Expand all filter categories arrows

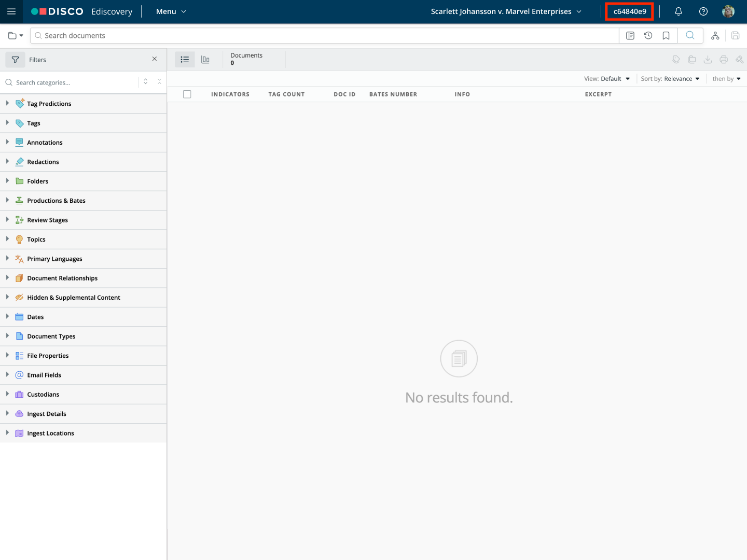tap(146, 82)
